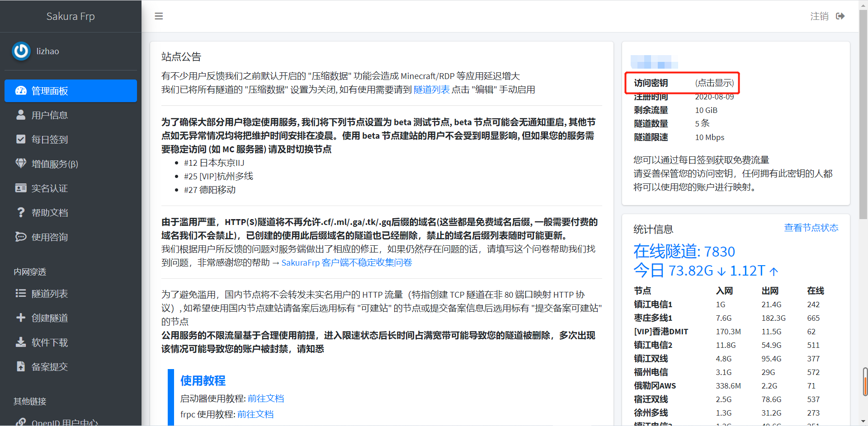
Task: Open 帮助文档 question mark icon
Action: click(21, 212)
